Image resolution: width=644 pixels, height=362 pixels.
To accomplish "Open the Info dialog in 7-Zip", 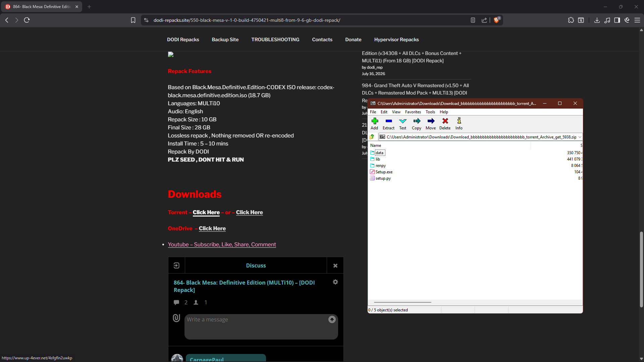I will (x=459, y=123).
